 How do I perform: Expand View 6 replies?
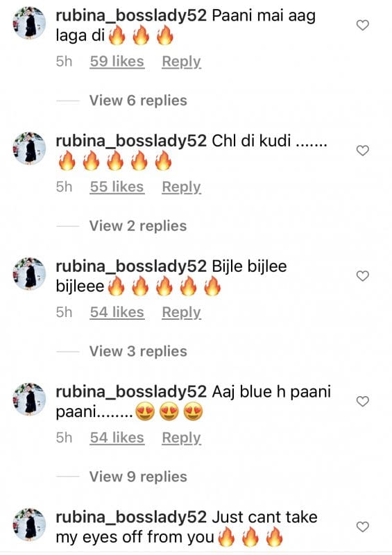[138, 101]
